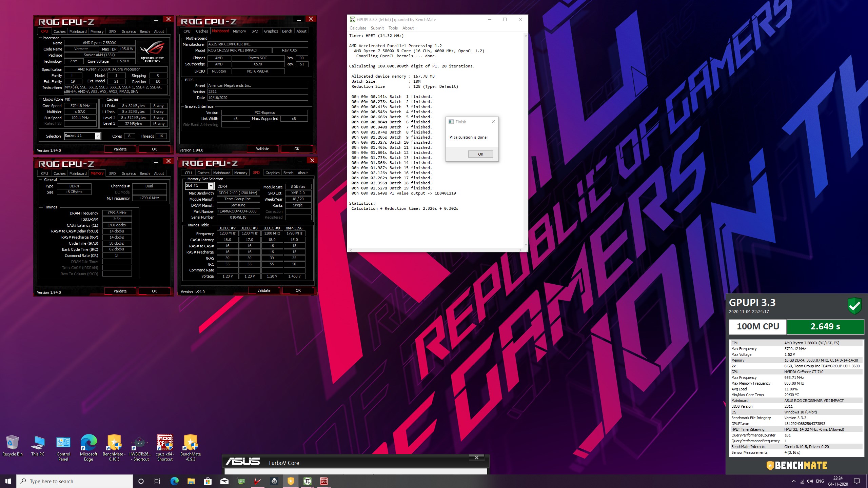Viewport: 868px width, 488px height.
Task: Open the Control Panel desktop shortcut
Action: [x=63, y=448]
